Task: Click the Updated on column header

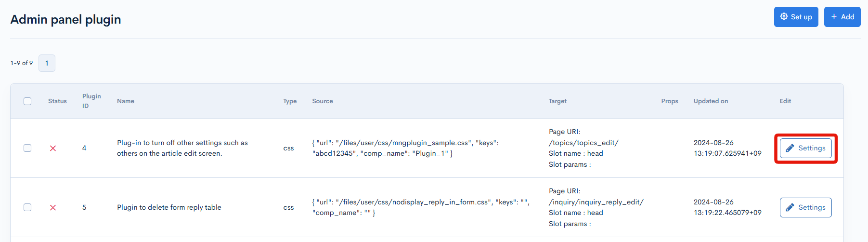Action: [711, 101]
